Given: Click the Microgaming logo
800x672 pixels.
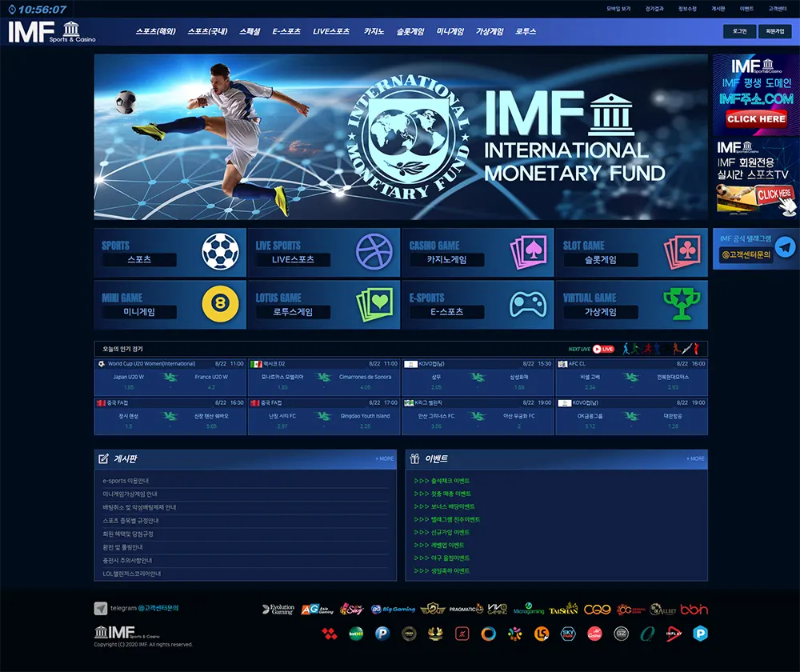Looking at the screenshot, I should (529, 610).
